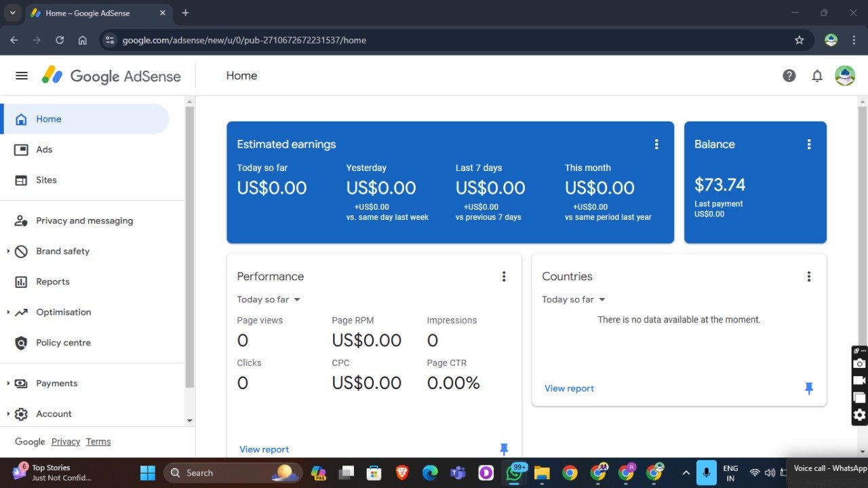Open Balance card three-dot menu
Screen dimensions: 868x488
809,144
